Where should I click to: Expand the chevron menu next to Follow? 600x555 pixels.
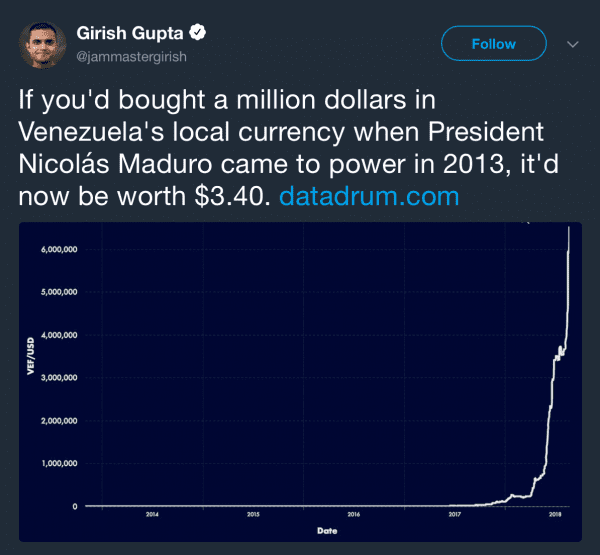pyautogui.click(x=573, y=44)
